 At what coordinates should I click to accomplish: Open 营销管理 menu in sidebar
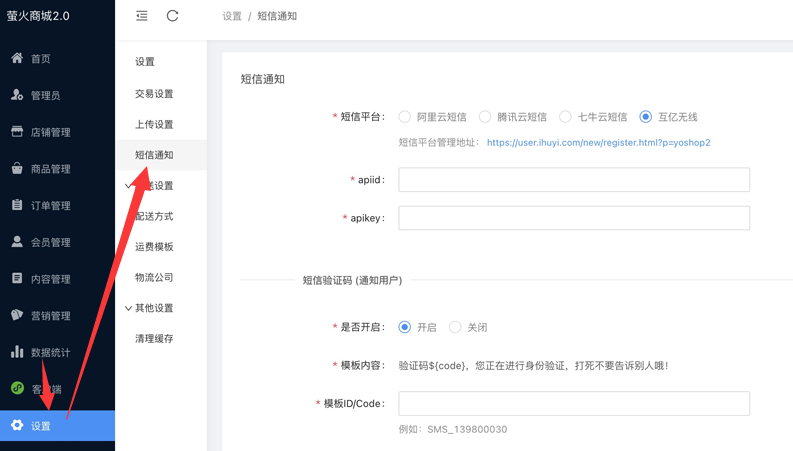pos(50,316)
